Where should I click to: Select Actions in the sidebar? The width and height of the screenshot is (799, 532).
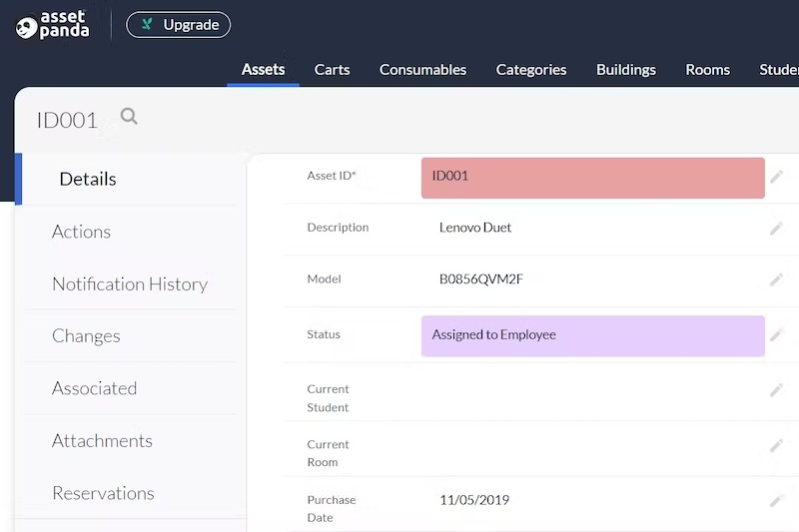[x=81, y=232]
